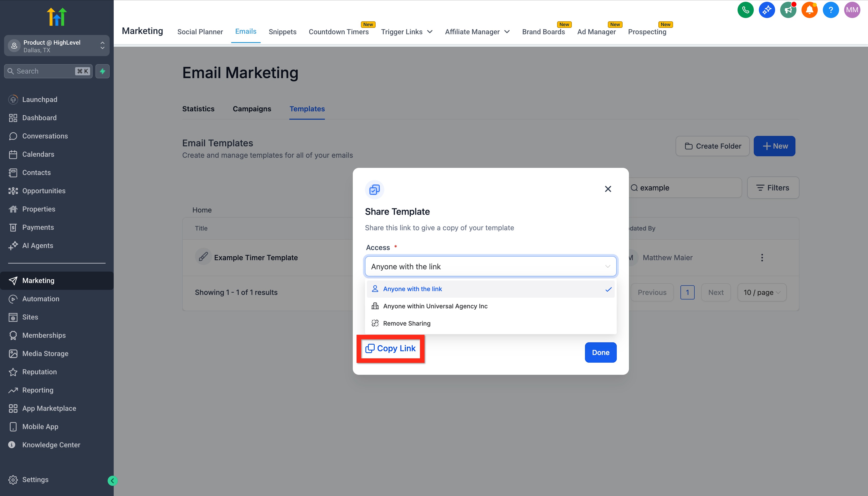The height and width of the screenshot is (496, 868).
Task: Open three-dot menu for Example Timer Template
Action: (762, 258)
